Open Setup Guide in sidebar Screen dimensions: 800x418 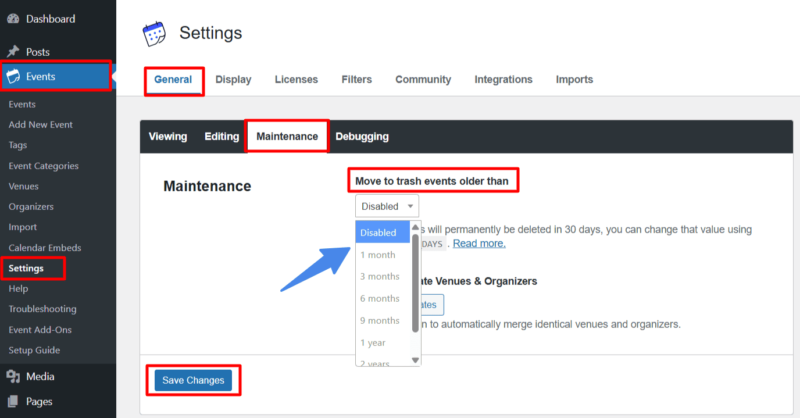click(x=34, y=350)
